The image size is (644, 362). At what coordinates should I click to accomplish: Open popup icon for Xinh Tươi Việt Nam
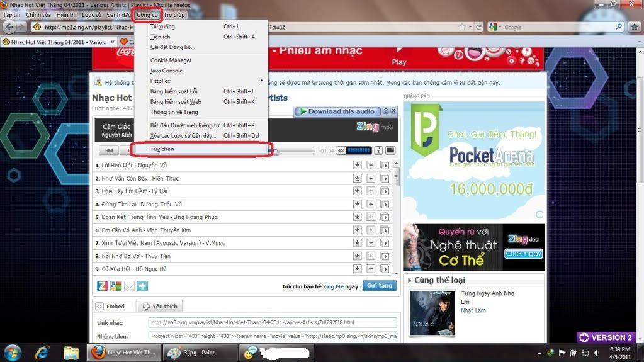coord(385,243)
